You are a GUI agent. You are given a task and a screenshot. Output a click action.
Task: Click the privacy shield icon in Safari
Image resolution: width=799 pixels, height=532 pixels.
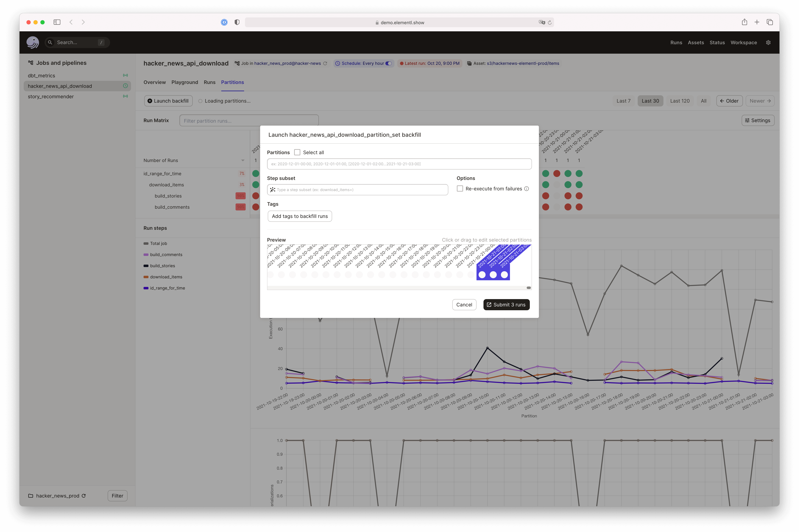pos(237,22)
